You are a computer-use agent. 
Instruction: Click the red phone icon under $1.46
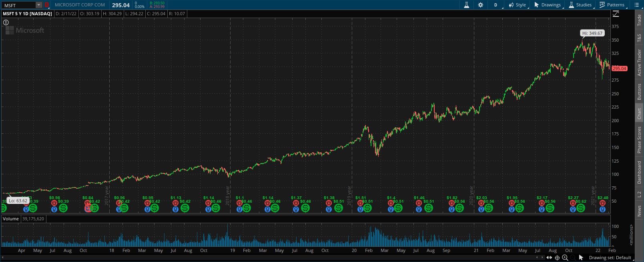(x=419, y=203)
